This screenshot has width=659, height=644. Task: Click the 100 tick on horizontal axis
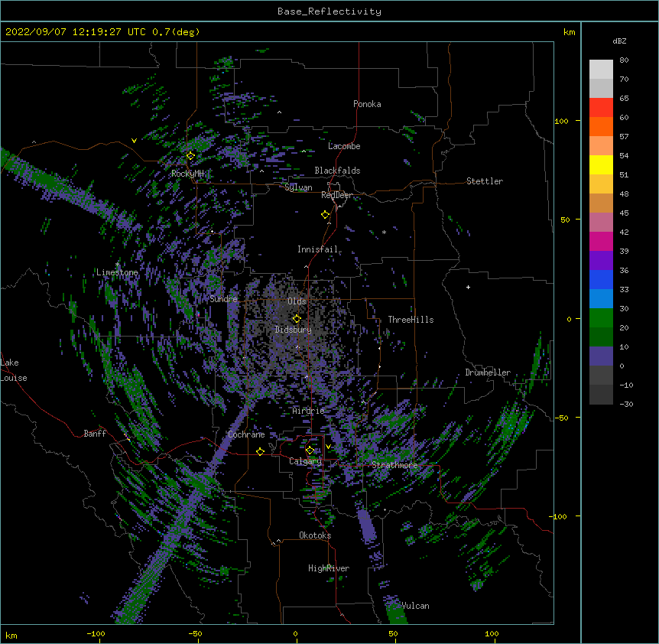click(492, 634)
